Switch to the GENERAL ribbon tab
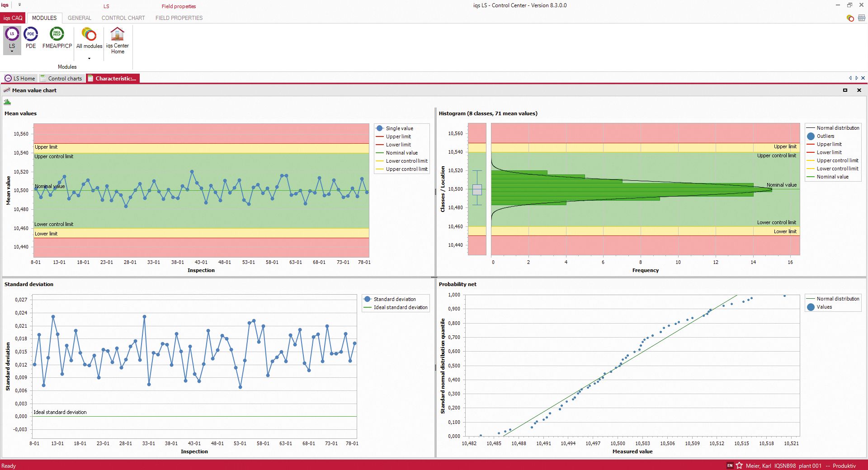868x470 pixels. [x=79, y=18]
